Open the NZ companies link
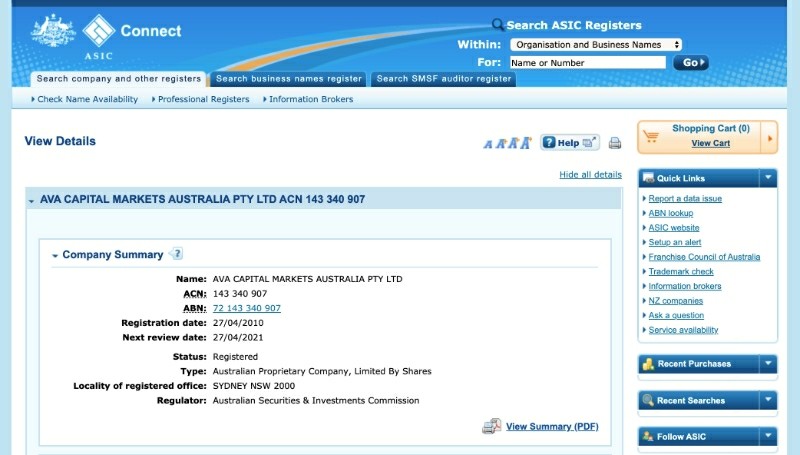Screen dimensions: 800x455 676,301
